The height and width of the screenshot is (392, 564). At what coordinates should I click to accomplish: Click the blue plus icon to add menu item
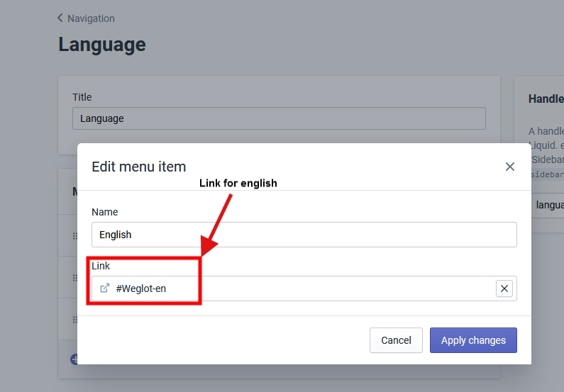click(x=74, y=359)
